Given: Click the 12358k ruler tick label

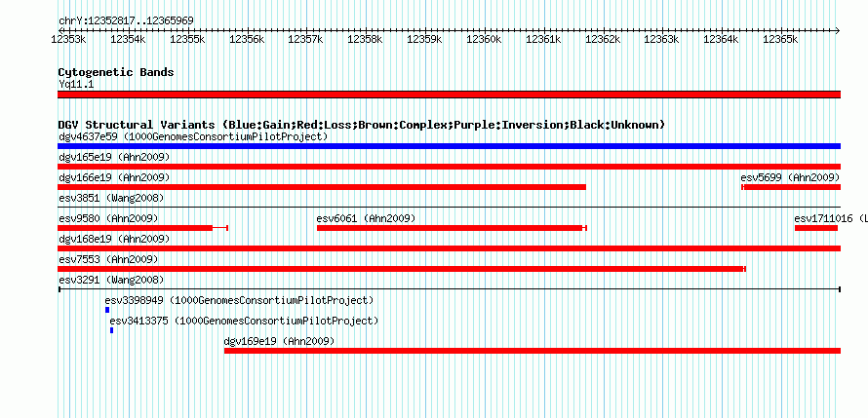Looking at the screenshot, I should point(365,39).
